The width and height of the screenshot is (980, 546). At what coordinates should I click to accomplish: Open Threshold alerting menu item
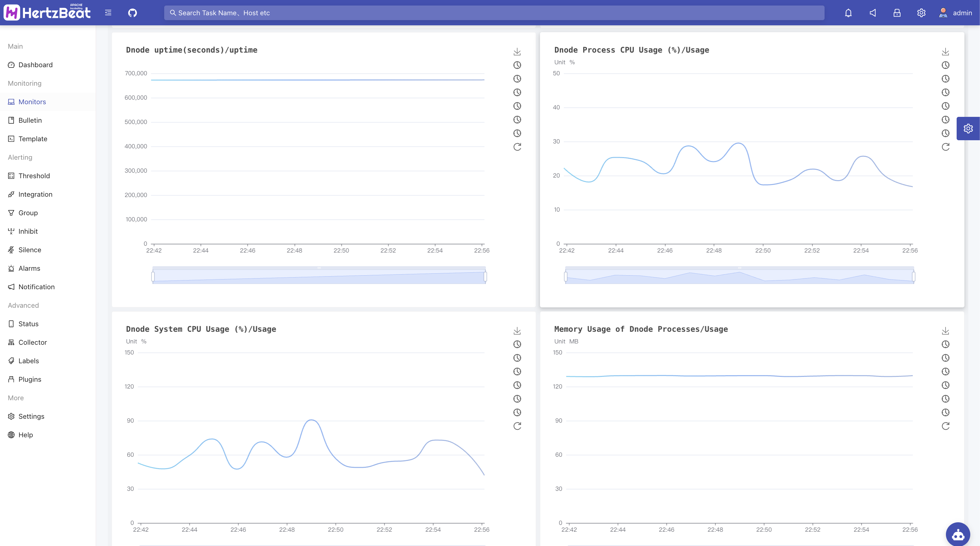pyautogui.click(x=34, y=176)
